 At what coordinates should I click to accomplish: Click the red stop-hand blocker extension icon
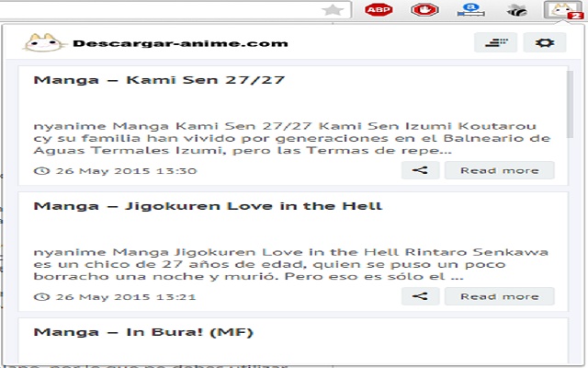424,10
